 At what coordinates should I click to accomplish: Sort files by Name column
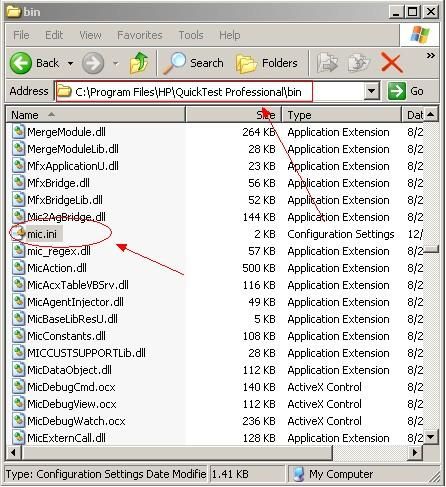(x=95, y=115)
